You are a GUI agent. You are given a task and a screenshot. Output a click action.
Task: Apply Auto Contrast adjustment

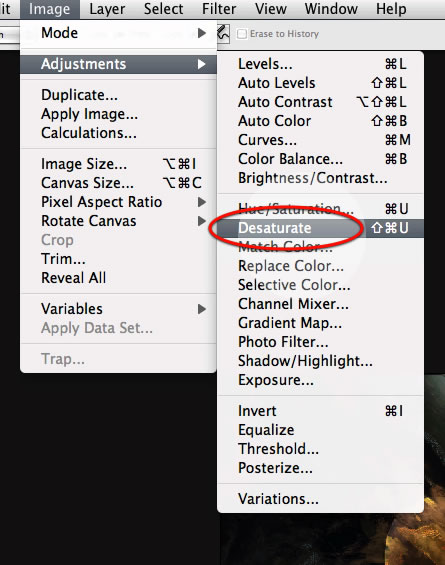[x=320, y=102]
